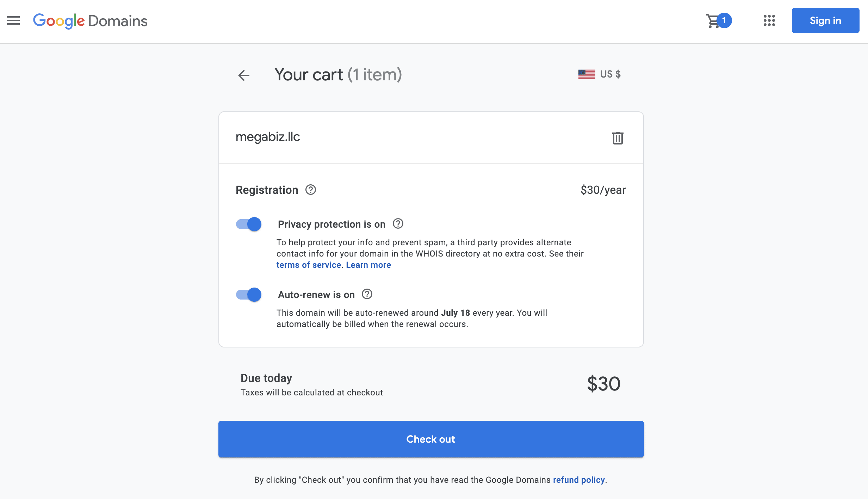
Task: Show help for Privacy protection
Action: point(398,224)
